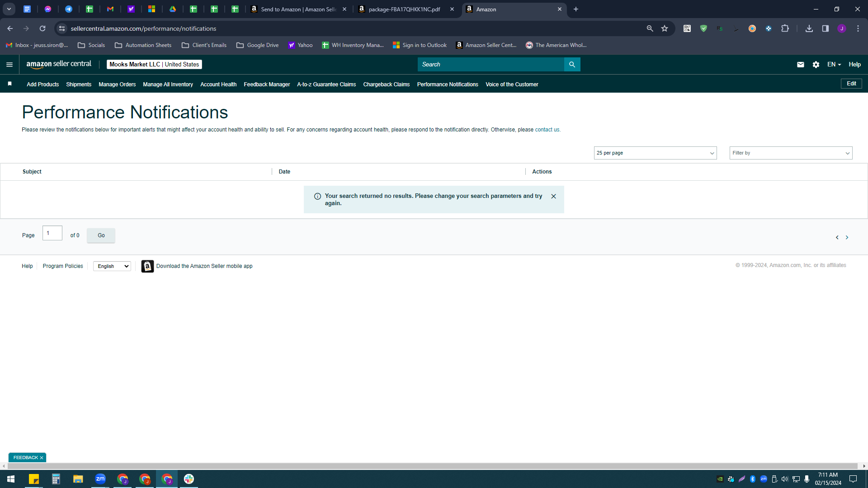Screen dimensions: 868x488
Task: Open the Program Policies footer link
Action: pyautogui.click(x=63, y=266)
